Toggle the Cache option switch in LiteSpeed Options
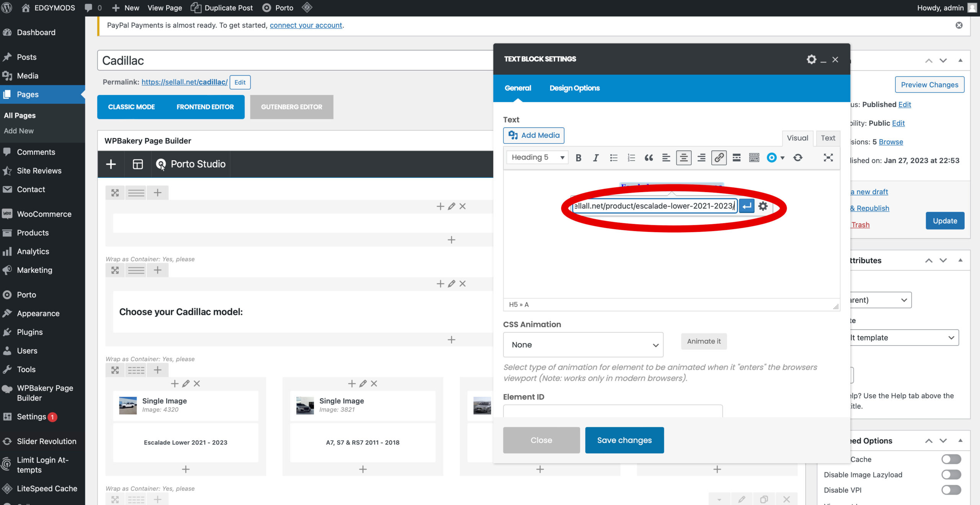The image size is (980, 505). [951, 459]
